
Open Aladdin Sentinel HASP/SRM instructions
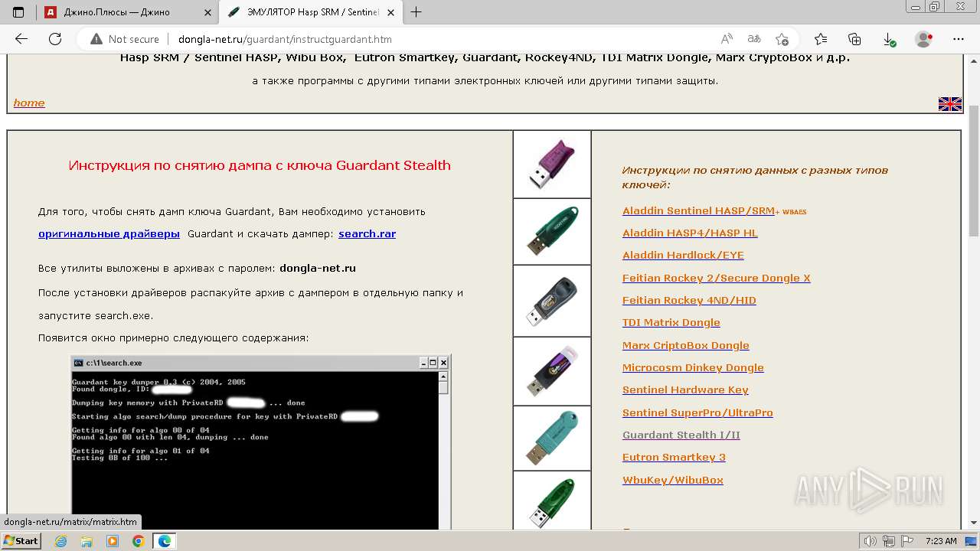pos(698,210)
